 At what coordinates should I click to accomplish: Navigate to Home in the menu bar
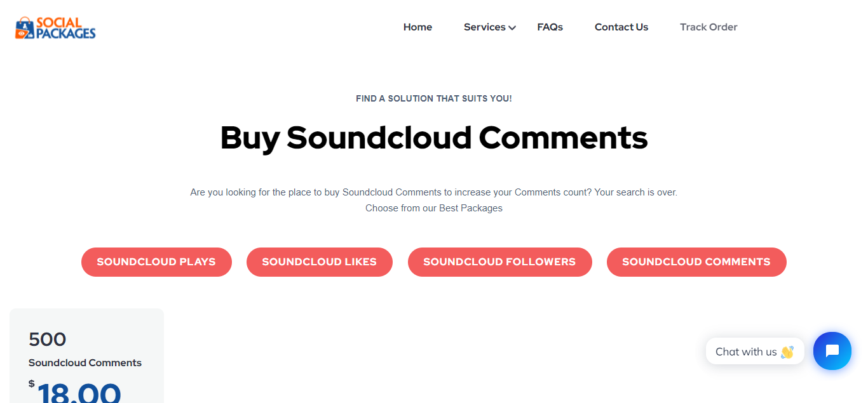click(x=417, y=27)
